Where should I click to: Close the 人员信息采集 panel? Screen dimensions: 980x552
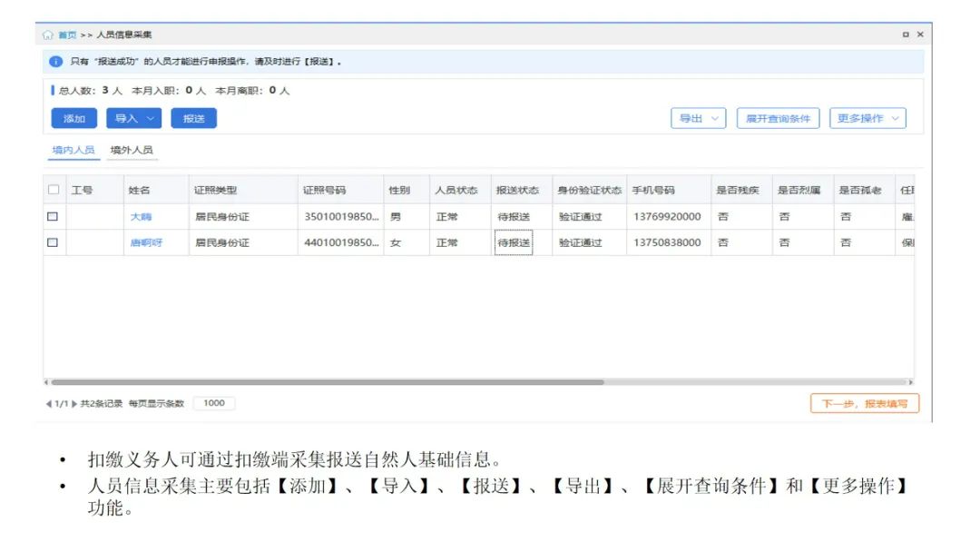pos(920,34)
